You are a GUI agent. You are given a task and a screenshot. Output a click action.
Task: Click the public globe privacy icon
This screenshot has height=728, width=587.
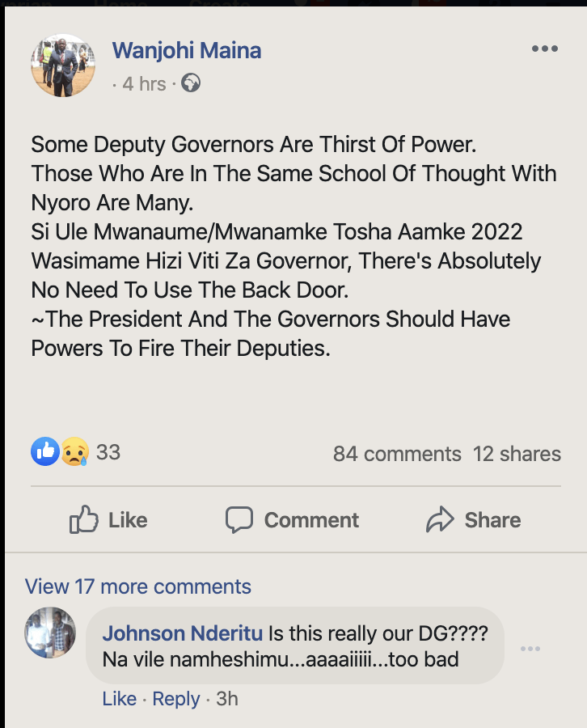click(191, 83)
